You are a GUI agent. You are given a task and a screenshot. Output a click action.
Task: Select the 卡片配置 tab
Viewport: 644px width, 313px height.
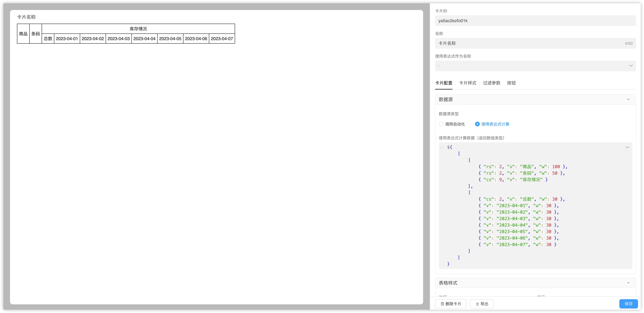point(443,83)
